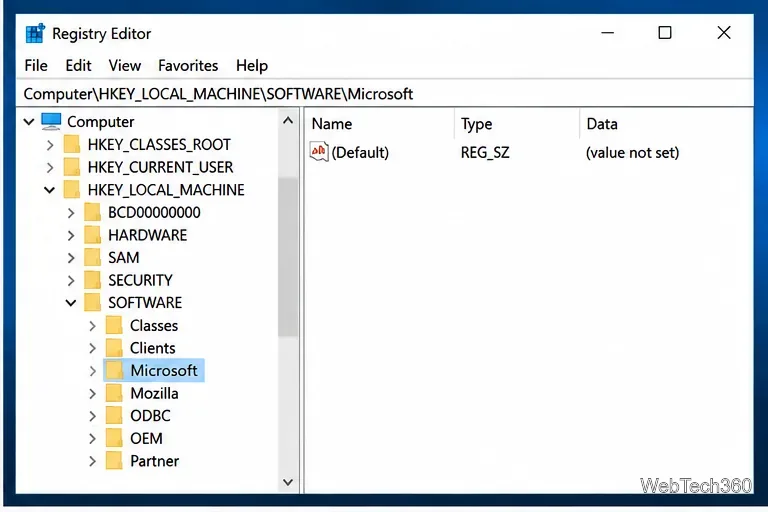Image resolution: width=768 pixels, height=512 pixels.
Task: Click the tree pane vertical scrollbar thumb
Action: coord(288,257)
